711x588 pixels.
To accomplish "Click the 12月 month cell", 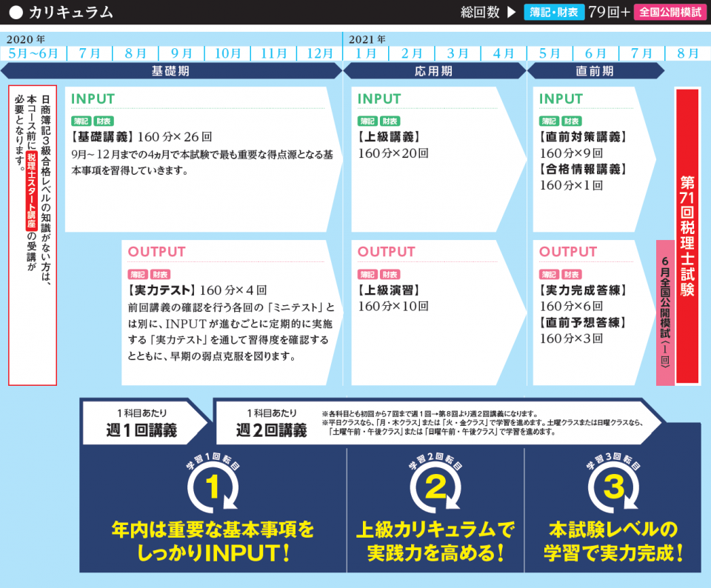I will [319, 53].
